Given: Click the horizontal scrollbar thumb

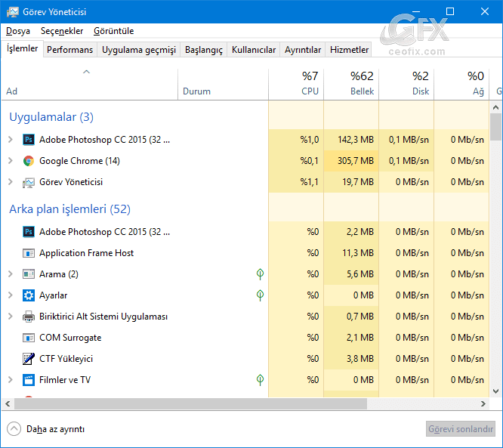Looking at the screenshot, I should pos(190,404).
